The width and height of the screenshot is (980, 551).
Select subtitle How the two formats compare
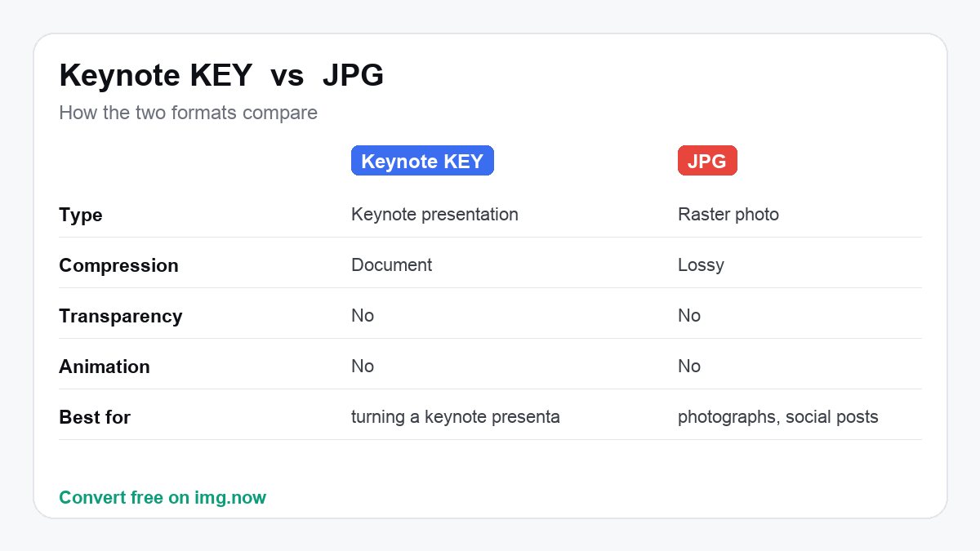[188, 113]
